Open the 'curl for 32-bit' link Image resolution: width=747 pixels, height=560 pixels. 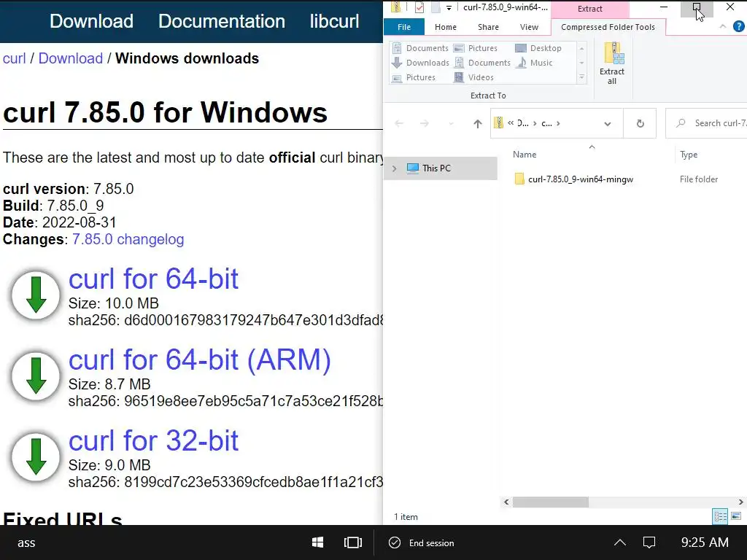(153, 440)
